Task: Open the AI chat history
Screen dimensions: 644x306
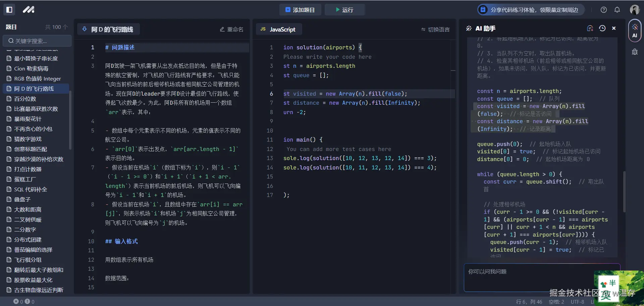Action: pos(602,29)
